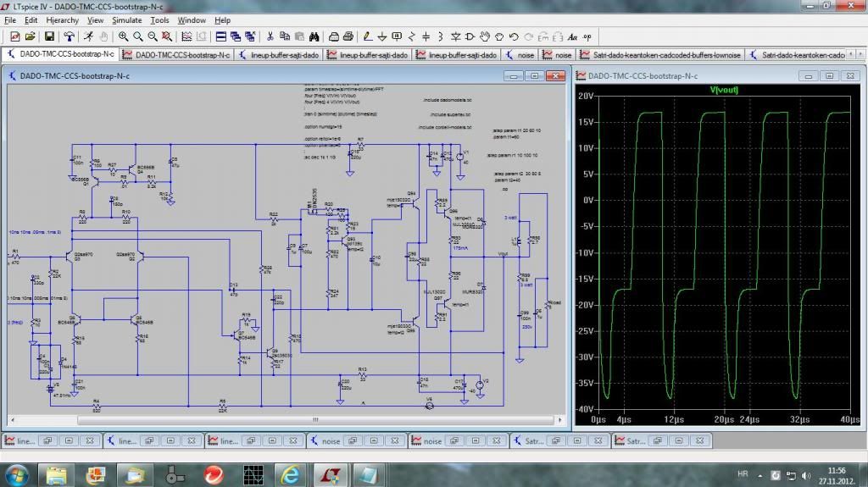Restore the minimized Satr... waveform window
The height and width of the screenshot is (487, 868).
pyautogui.click(x=658, y=441)
